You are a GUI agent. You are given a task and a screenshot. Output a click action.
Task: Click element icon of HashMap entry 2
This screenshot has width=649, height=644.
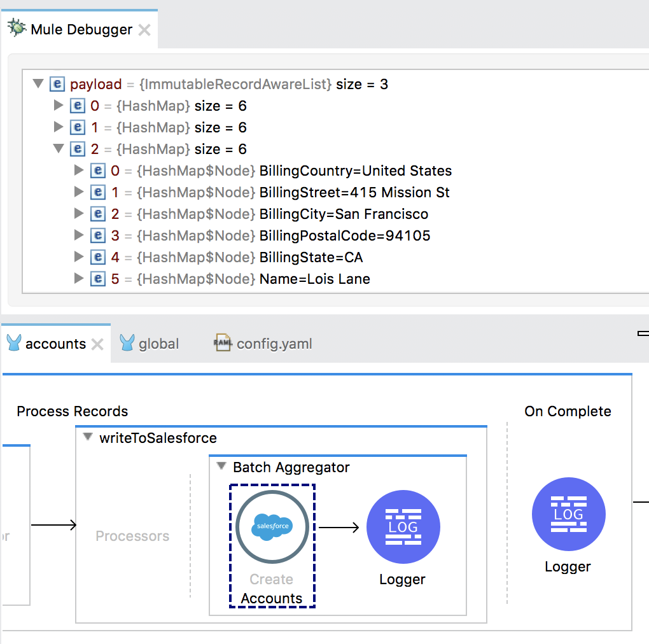(x=78, y=148)
